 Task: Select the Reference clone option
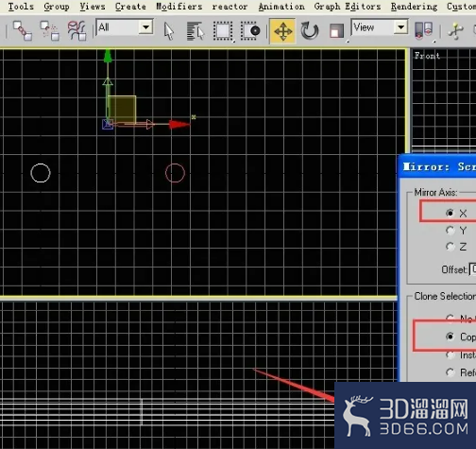coord(450,372)
